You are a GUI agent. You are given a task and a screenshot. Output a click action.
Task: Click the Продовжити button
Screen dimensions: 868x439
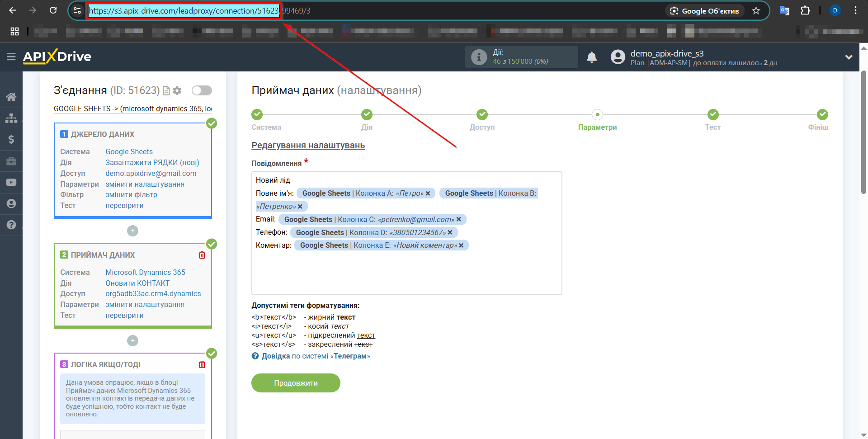[296, 383]
